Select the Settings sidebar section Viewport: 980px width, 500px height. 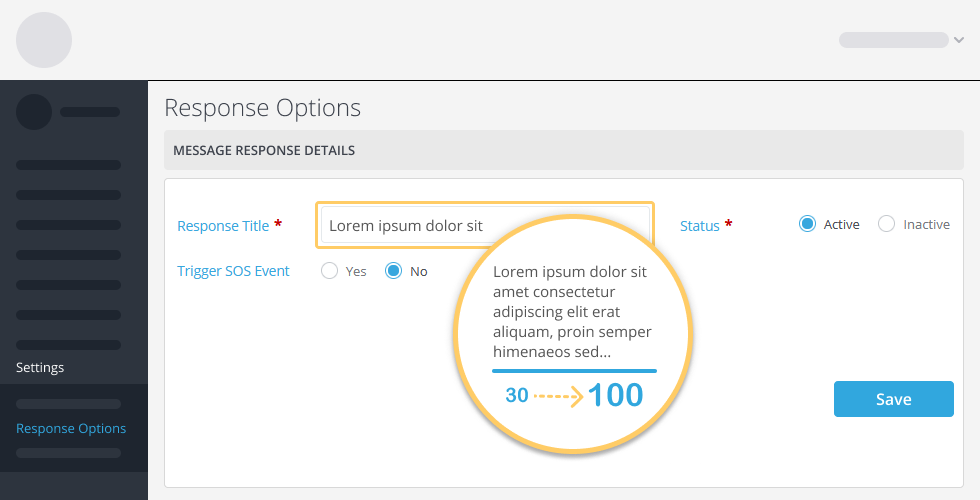[40, 368]
